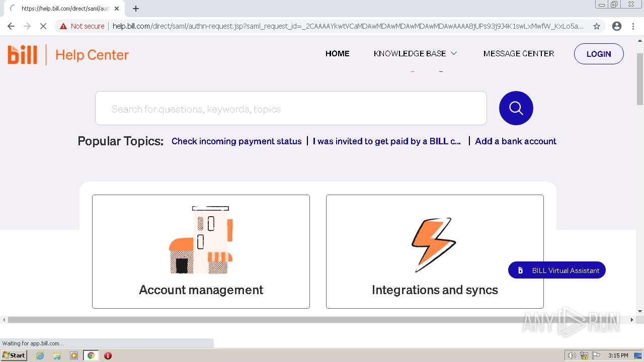Open the KNOWLEDGE BASE menu
Screen dimensions: 644x362
410,53
